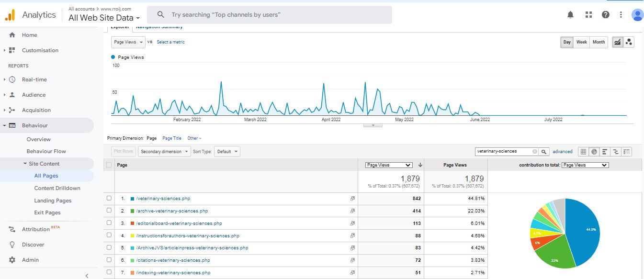Select the line chart view icon
Viewport: 644px width, 279px height.
tap(618, 42)
